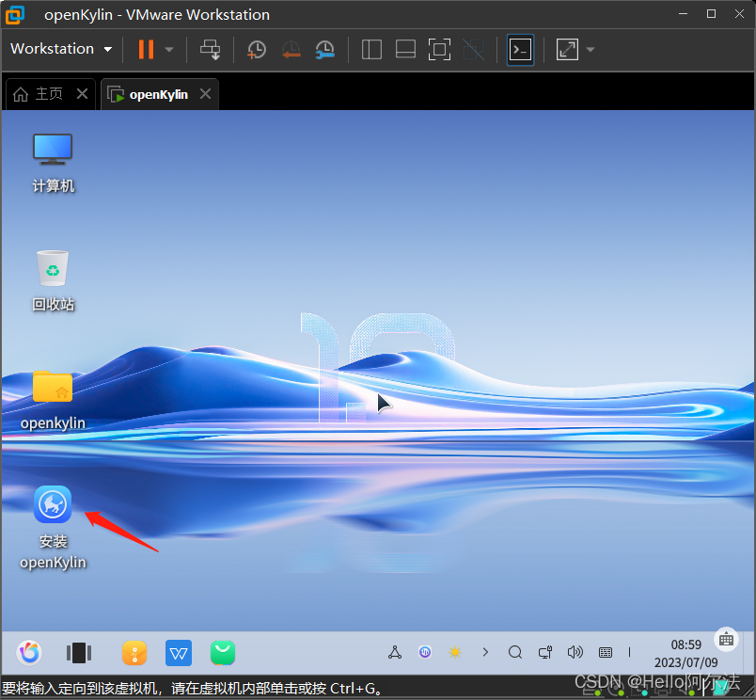Expand the Workstation menu
Image resolution: width=756 pixels, height=700 pixels.
tap(61, 49)
